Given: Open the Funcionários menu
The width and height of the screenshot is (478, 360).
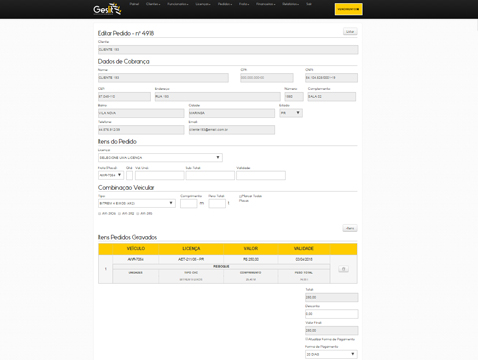Looking at the screenshot, I should pyautogui.click(x=178, y=4).
